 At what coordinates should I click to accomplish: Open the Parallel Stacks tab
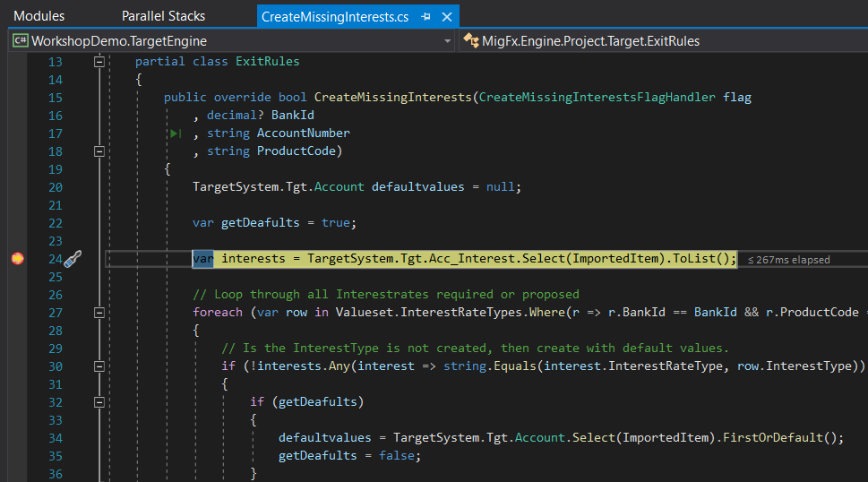163,16
